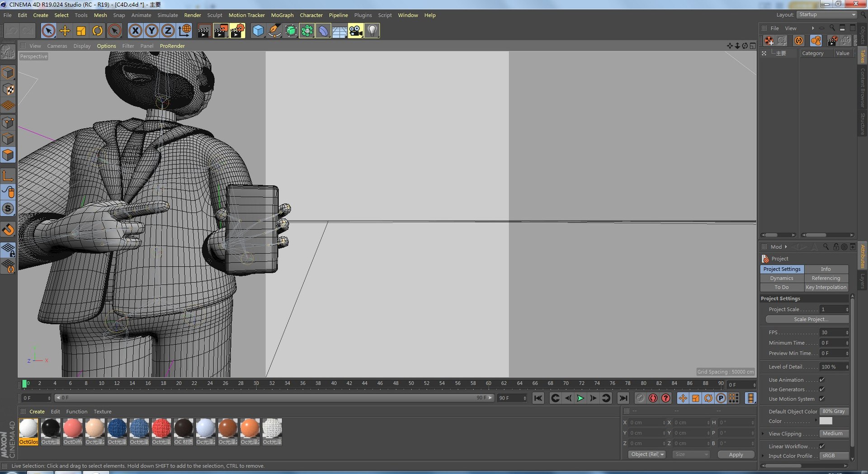
Task: Add a Floor environment object
Action: (340, 31)
